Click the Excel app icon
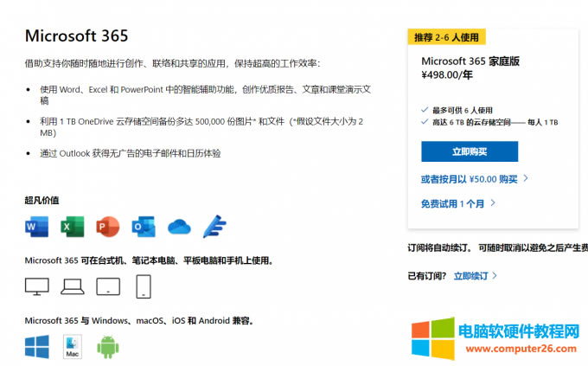 pos(72,227)
